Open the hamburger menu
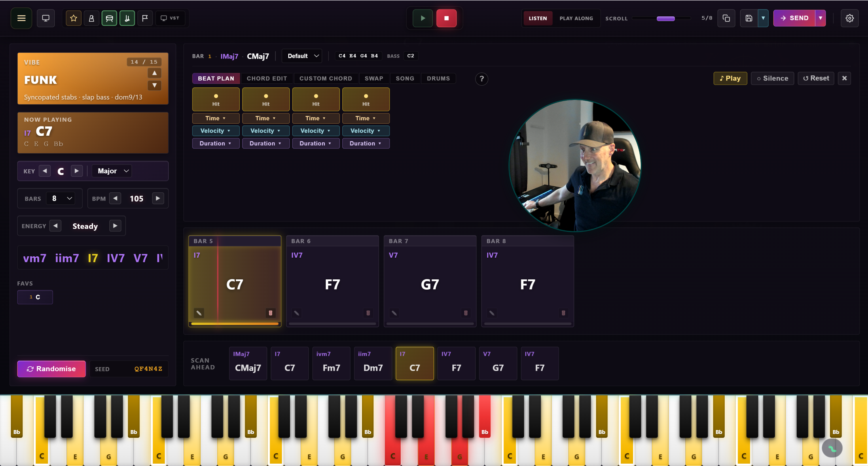The height and width of the screenshot is (466, 868). coord(21,18)
